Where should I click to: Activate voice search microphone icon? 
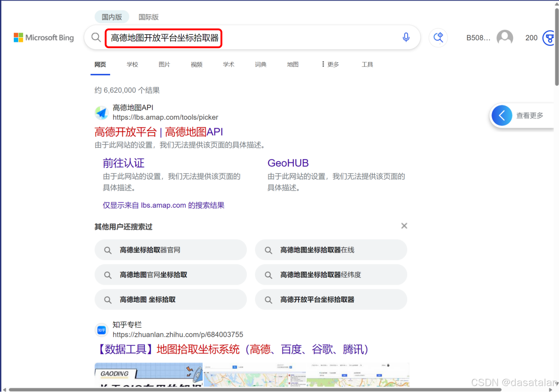pyautogui.click(x=406, y=37)
